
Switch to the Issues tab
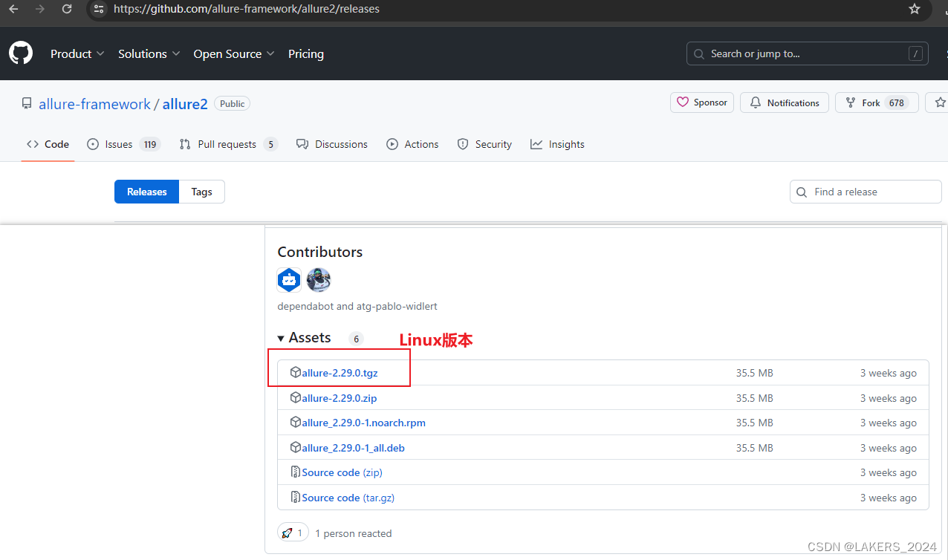[123, 144]
